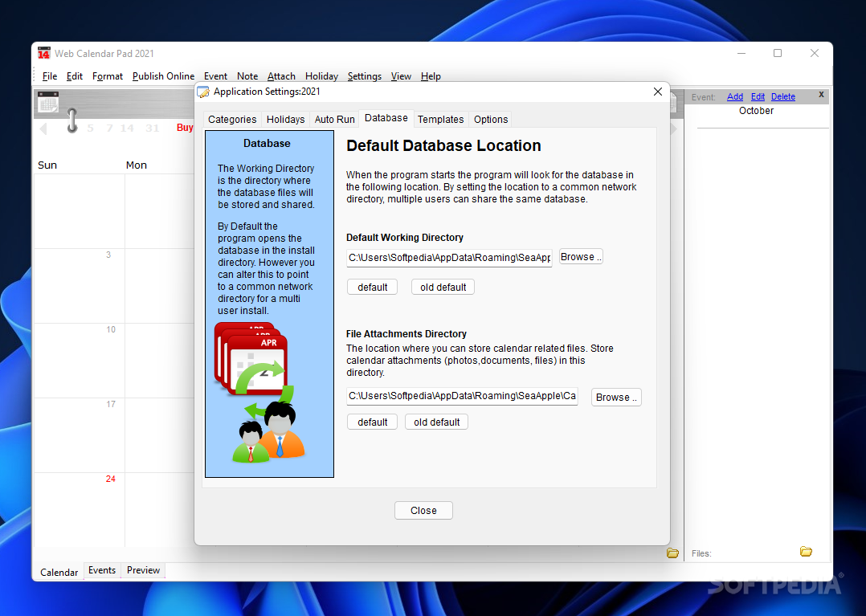
Task: Switch to the Templates tab
Action: coord(441,119)
